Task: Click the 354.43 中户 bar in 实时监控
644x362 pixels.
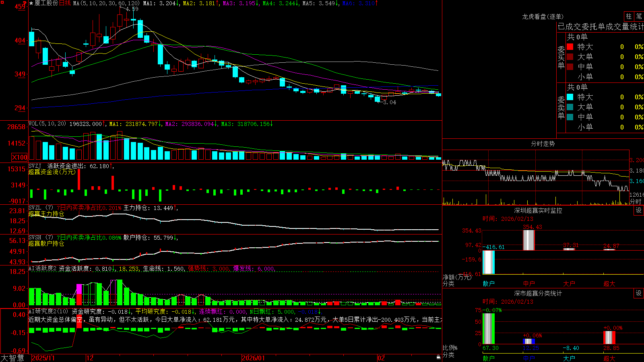Action: [x=529, y=240]
